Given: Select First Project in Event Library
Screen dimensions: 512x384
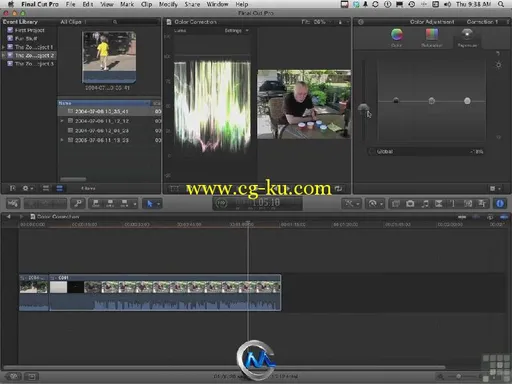Looking at the screenshot, I should pos(29,30).
